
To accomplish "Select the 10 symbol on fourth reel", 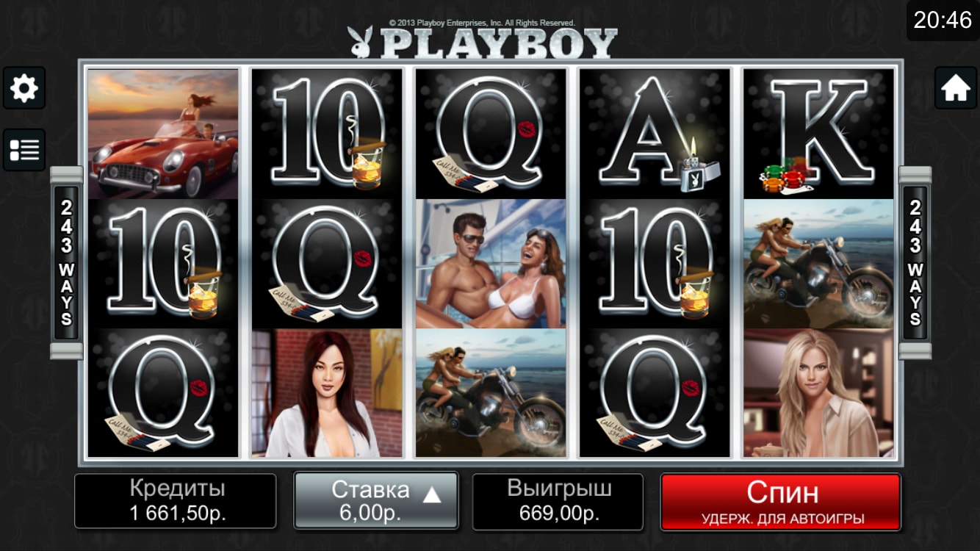I will (x=655, y=264).
